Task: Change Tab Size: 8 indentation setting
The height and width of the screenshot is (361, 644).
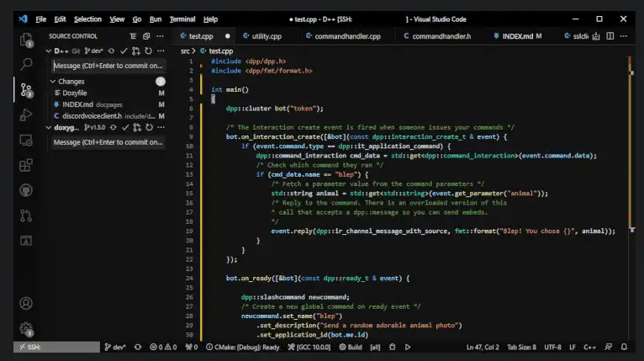Action: (521, 347)
